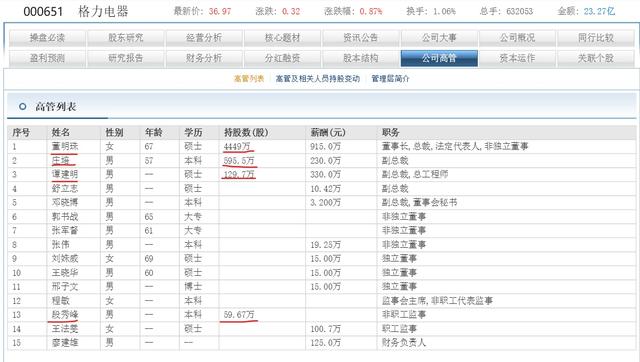The width and height of the screenshot is (640, 362).
Task: Go to the 公司大事 tab
Action: [x=439, y=38]
